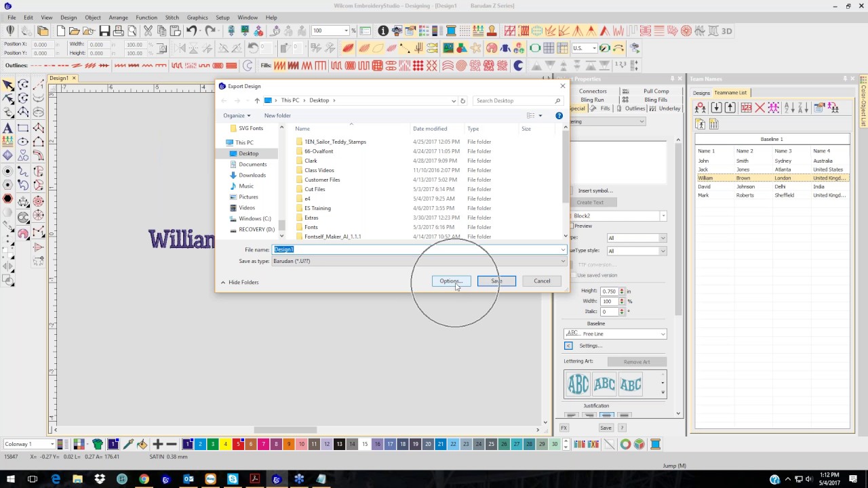Select the Cut Files folder in file list
The height and width of the screenshot is (488, 868).
[315, 189]
